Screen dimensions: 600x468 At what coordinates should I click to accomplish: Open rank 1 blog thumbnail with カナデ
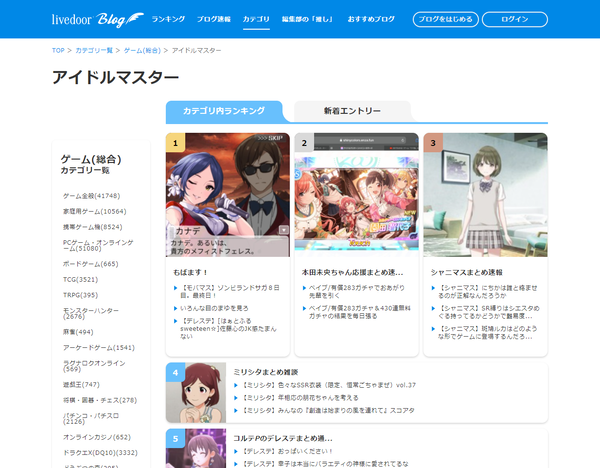point(228,195)
